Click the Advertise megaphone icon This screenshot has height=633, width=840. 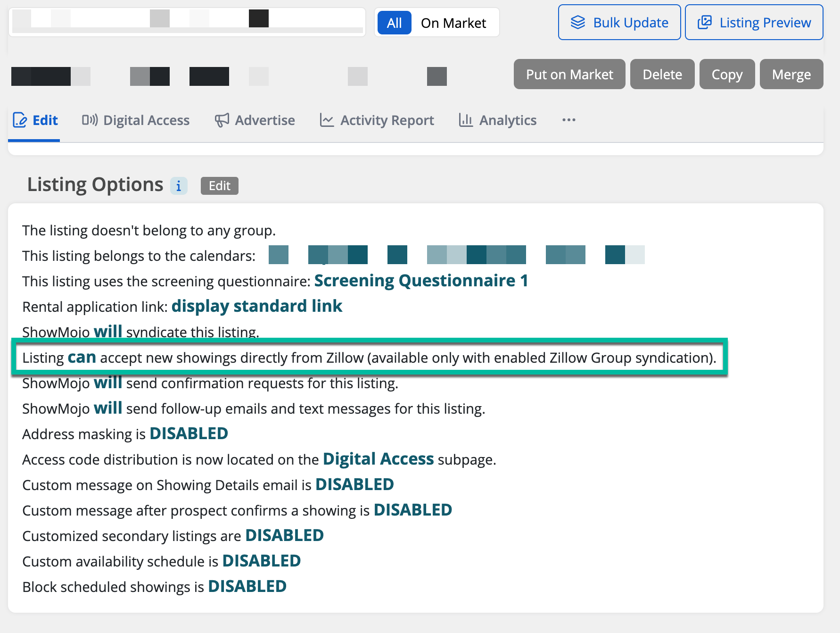coord(222,120)
